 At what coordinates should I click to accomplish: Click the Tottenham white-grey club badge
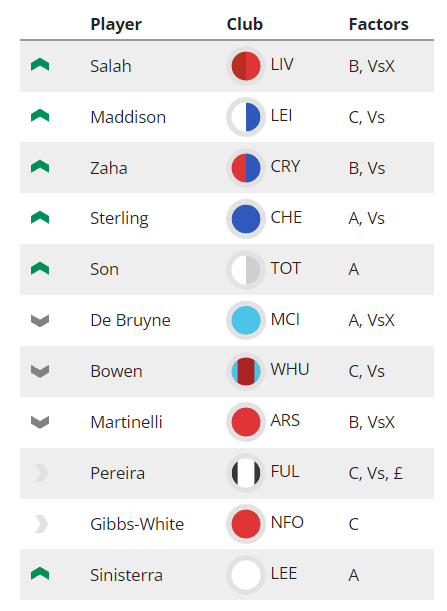(x=246, y=270)
